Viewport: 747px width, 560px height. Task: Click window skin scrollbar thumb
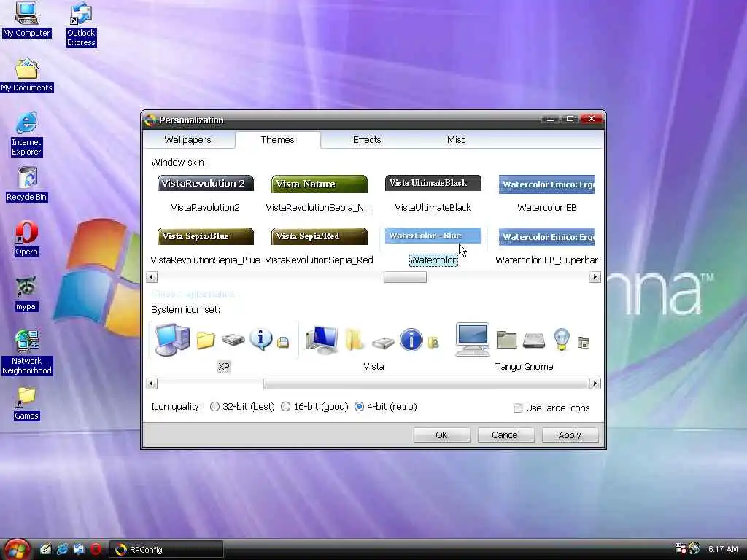[405, 277]
